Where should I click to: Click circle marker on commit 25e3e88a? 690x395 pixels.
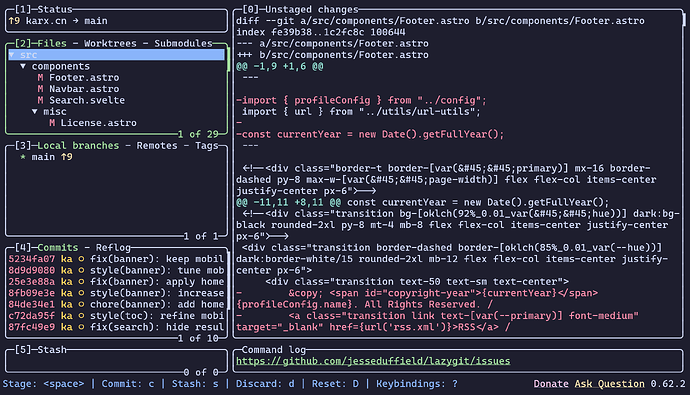[81, 282]
